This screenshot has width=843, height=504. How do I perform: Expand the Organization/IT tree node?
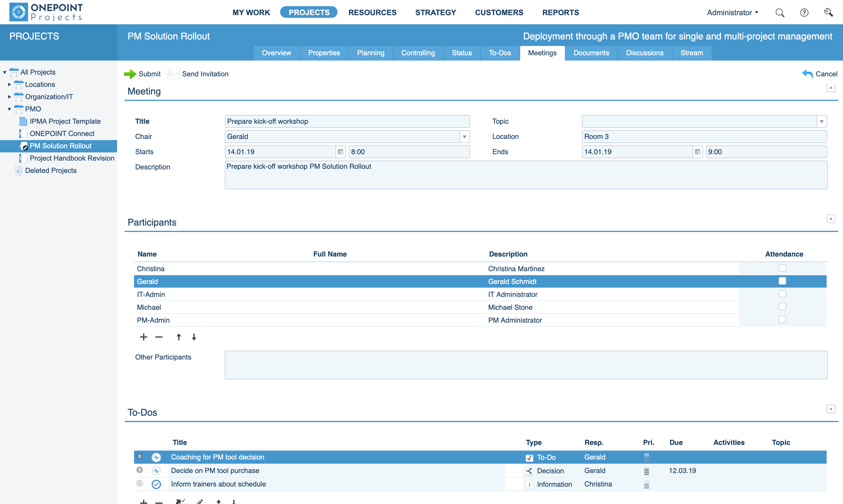point(10,97)
